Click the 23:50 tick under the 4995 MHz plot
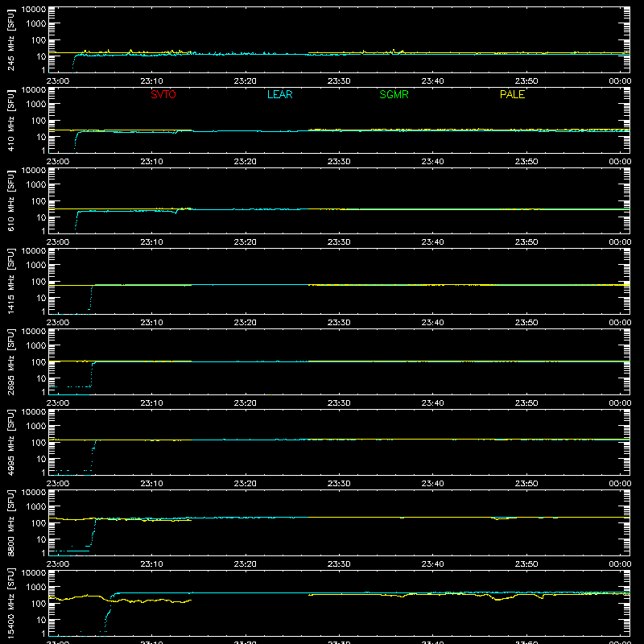Viewport: 644px width, 644px height. [x=526, y=484]
